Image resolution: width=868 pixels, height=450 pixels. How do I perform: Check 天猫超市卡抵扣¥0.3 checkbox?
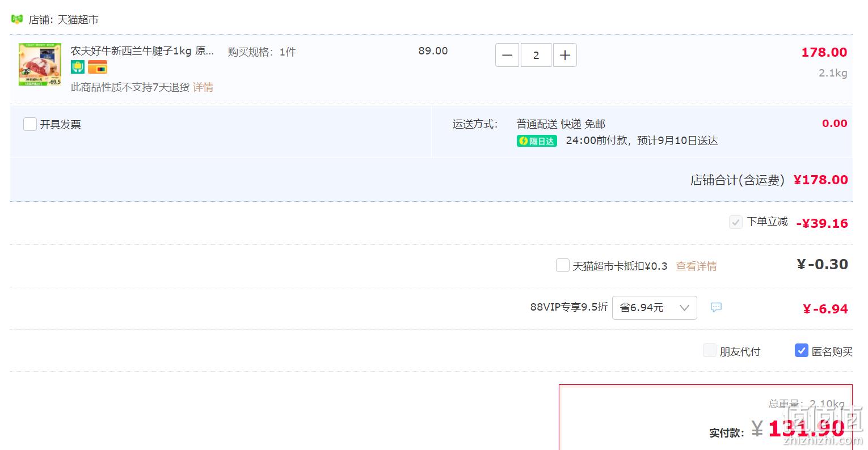tap(563, 265)
